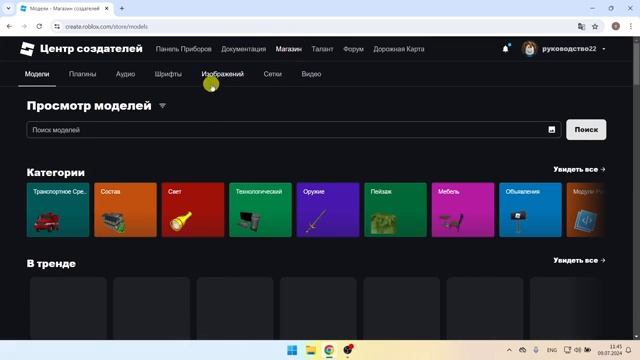Switch to the Модели tab
Image resolution: width=640 pixels, height=360 pixels.
[37, 74]
